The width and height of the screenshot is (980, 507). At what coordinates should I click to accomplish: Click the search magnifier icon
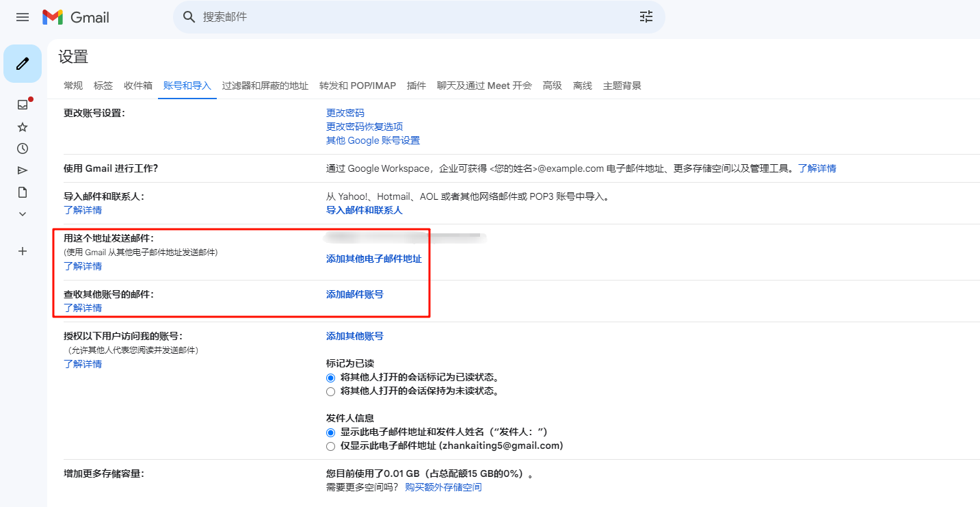(189, 17)
